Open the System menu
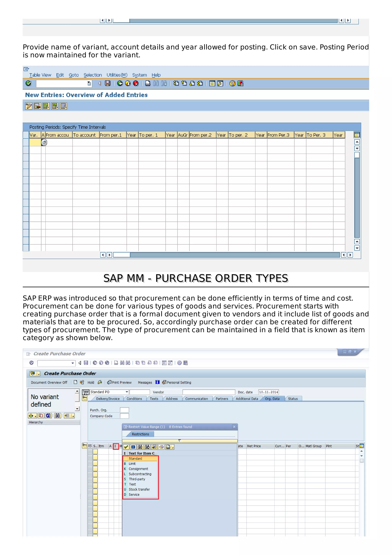This screenshot has height=555, width=392. (139, 75)
